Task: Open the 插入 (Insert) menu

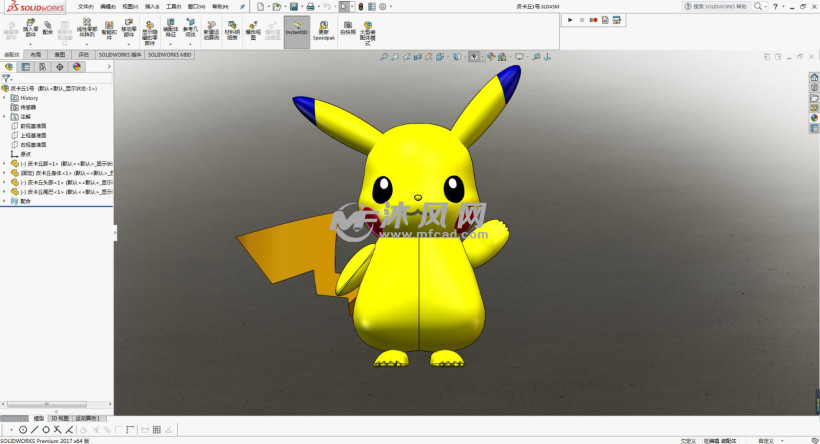Action: click(152, 7)
